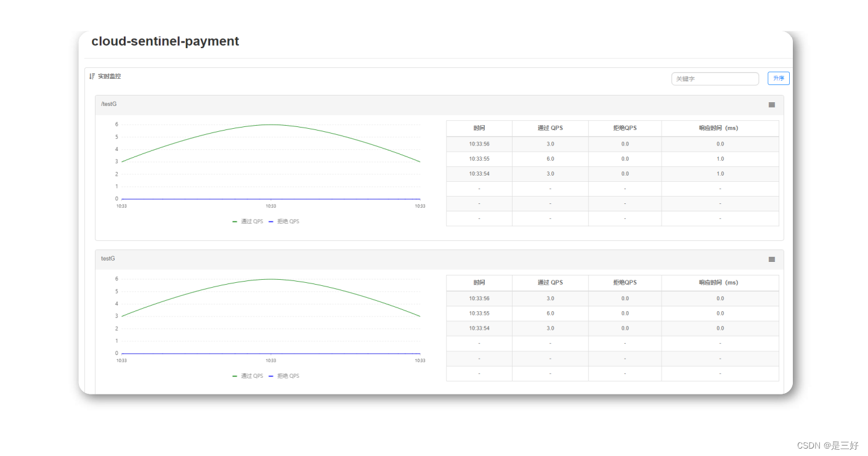Click 通过 QPS column header in testG table
The height and width of the screenshot is (456, 868).
(x=550, y=283)
